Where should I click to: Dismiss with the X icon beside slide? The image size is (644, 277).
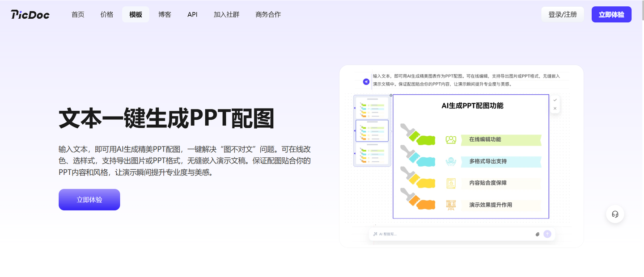555,109
